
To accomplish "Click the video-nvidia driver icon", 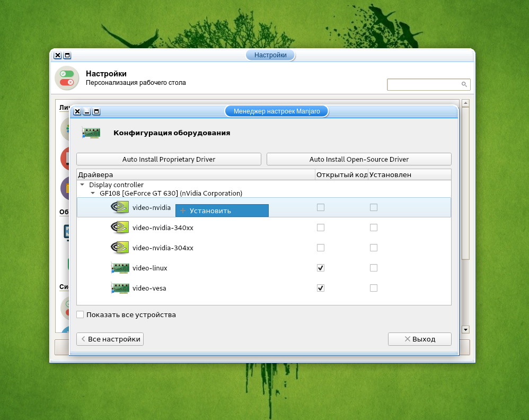I will click(120, 207).
